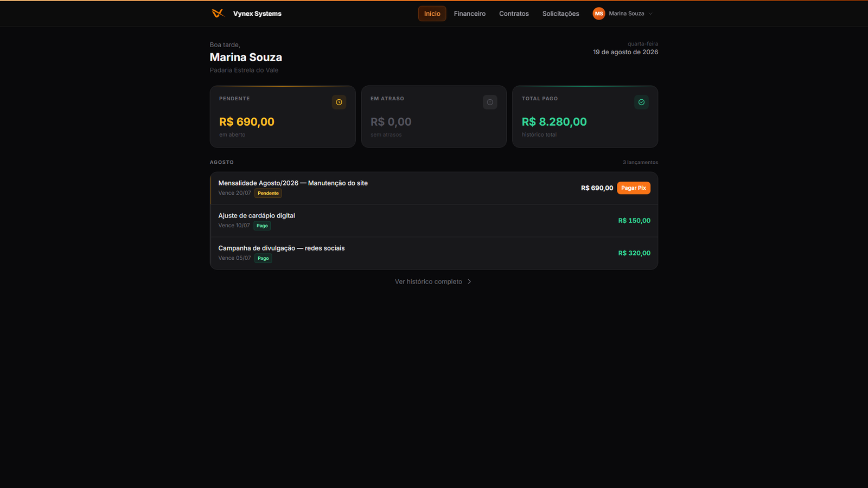Click the R$ 690,00 pending amount on card

click(247, 122)
